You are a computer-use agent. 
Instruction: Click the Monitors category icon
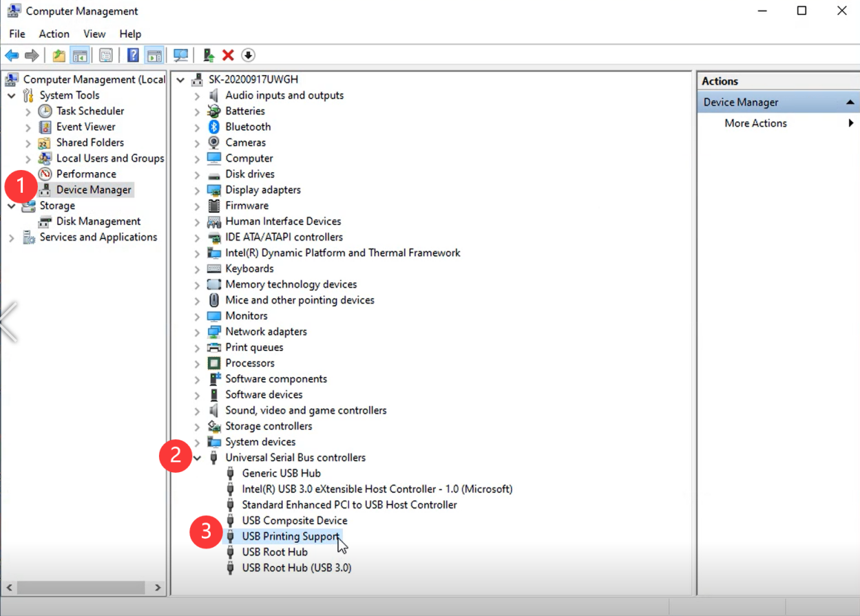214,316
